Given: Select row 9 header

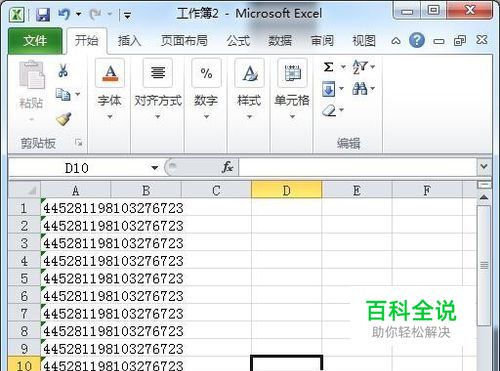Looking at the screenshot, I should [24, 349].
